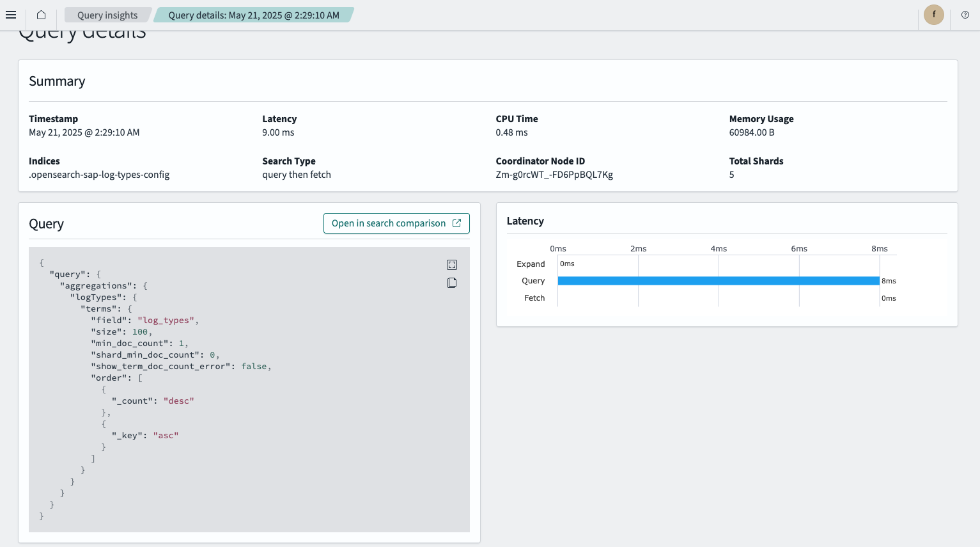Open the user avatar menu
980x547 pixels.
pyautogui.click(x=934, y=15)
